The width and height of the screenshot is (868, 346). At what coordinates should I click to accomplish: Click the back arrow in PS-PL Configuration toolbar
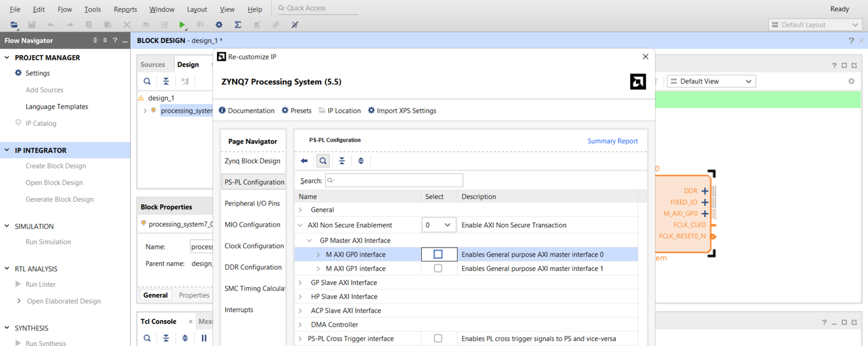[x=304, y=161]
